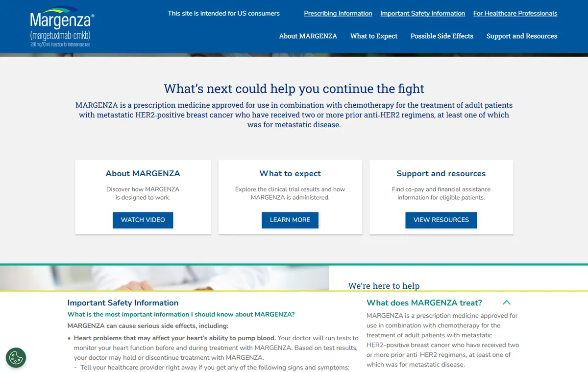The width and height of the screenshot is (588, 372).
Task: Click the 'most important information' question text
Action: [181, 314]
